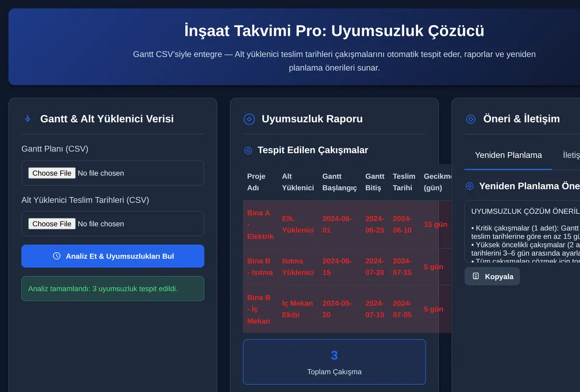Click the 2024-07-10 end date cell
This screenshot has height=392, width=580.
tap(375, 309)
